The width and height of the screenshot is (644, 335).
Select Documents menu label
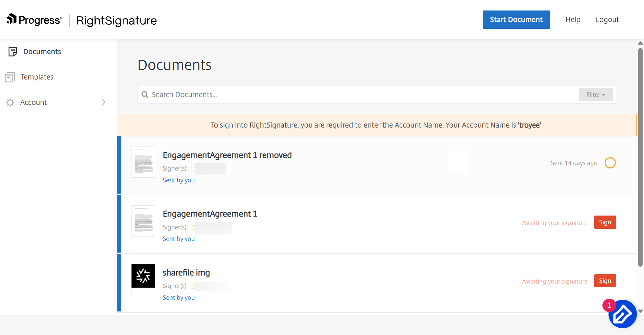click(x=42, y=51)
